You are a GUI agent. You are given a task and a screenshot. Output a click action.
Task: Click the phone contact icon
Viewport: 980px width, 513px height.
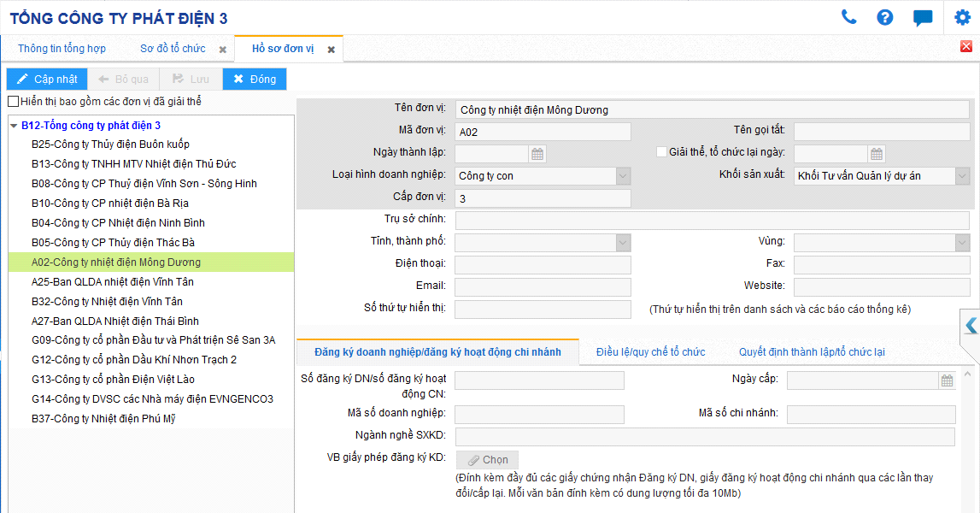[848, 17]
